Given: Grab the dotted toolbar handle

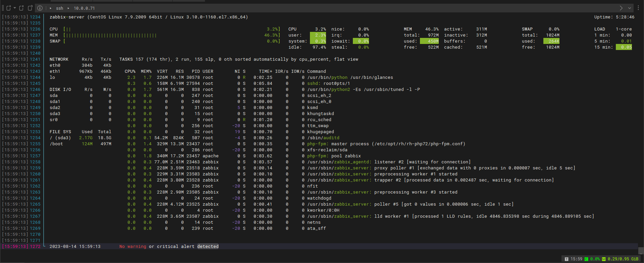Looking at the screenshot, I should click(3, 8).
